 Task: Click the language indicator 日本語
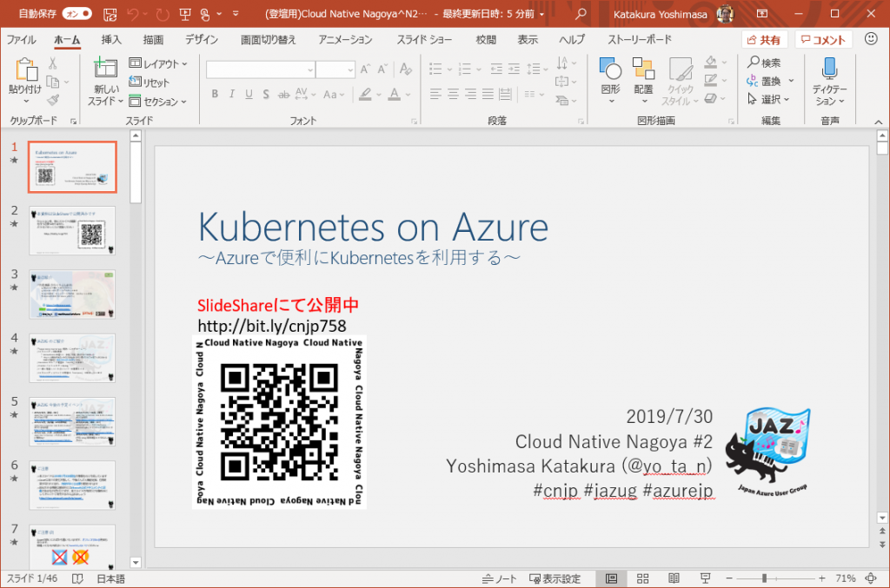[x=110, y=578]
